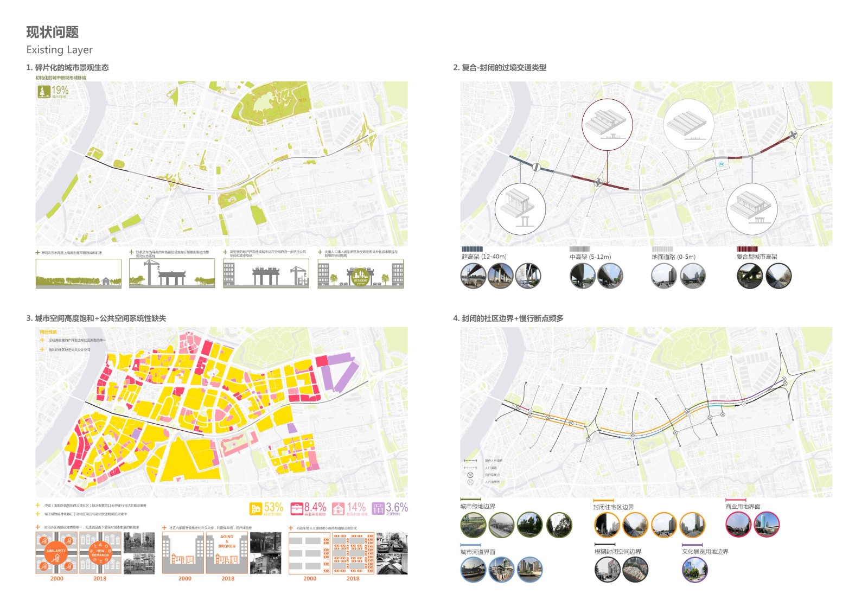
Task: Click the heading 2. 复合-封闭的过境交通类型
Action: tap(499, 67)
